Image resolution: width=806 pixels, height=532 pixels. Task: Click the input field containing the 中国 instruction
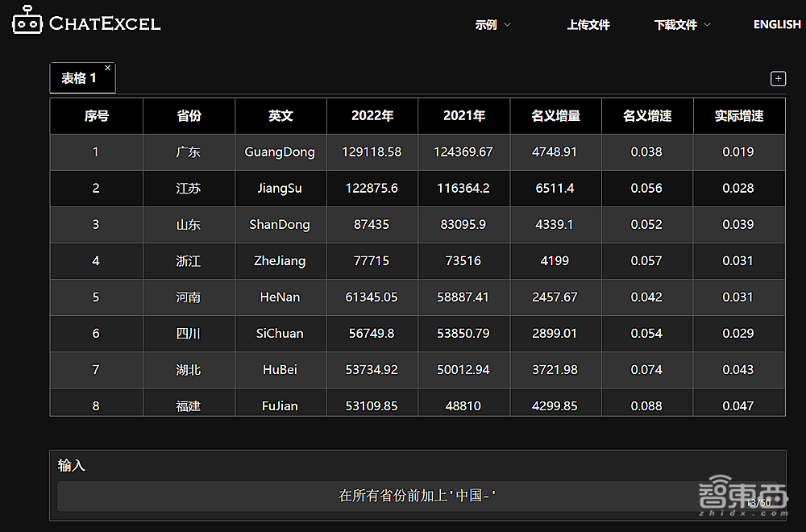coord(419,497)
